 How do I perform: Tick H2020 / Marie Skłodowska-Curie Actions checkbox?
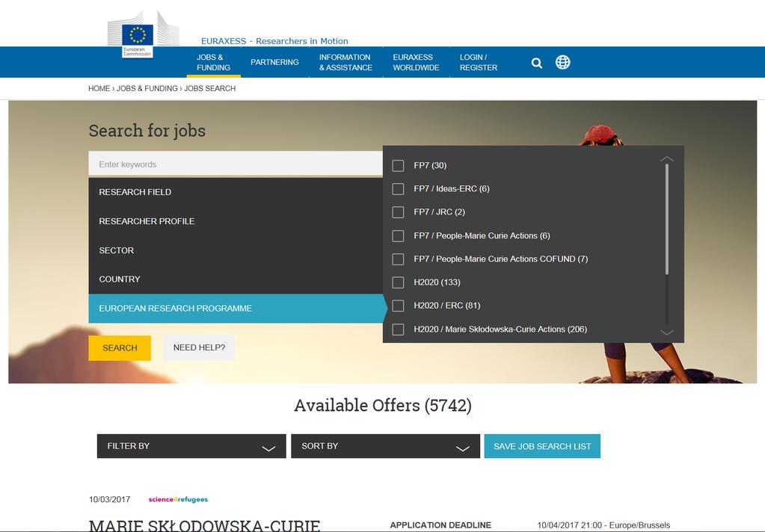coord(398,330)
